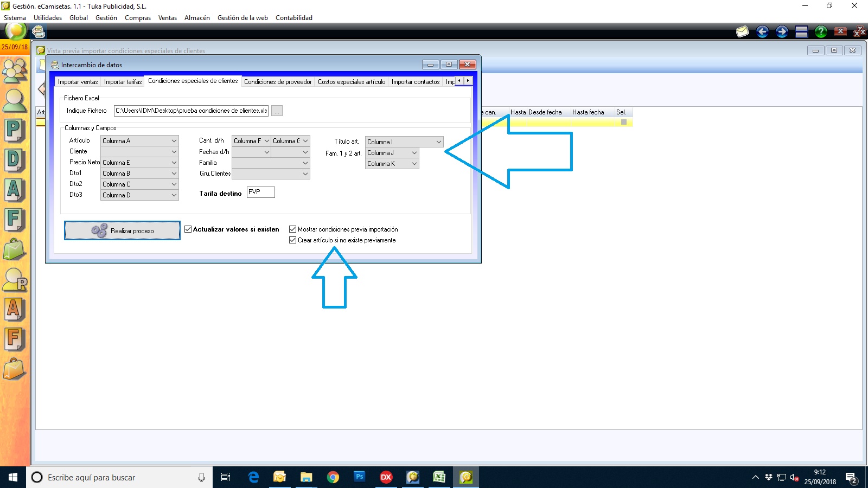Open the green help question mark icon

tap(821, 32)
